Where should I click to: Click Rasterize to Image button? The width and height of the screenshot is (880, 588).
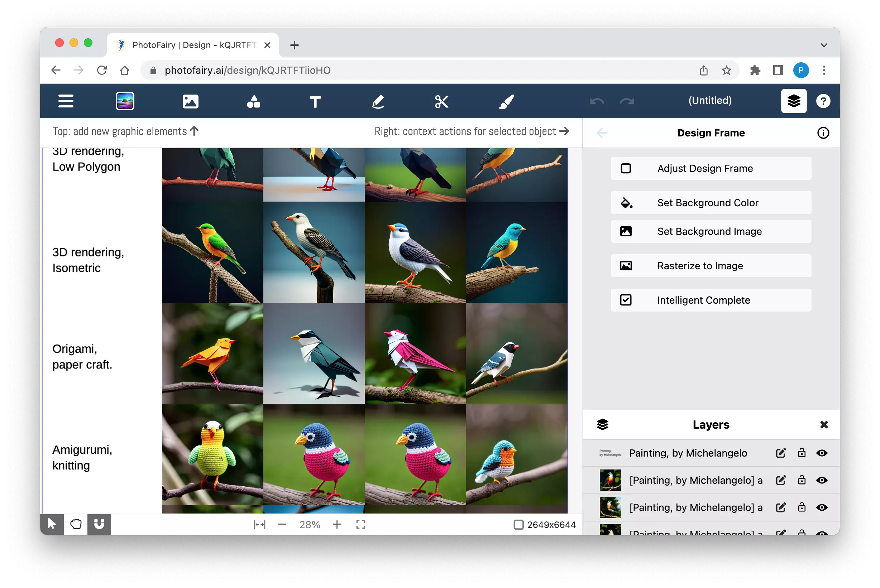pos(711,266)
